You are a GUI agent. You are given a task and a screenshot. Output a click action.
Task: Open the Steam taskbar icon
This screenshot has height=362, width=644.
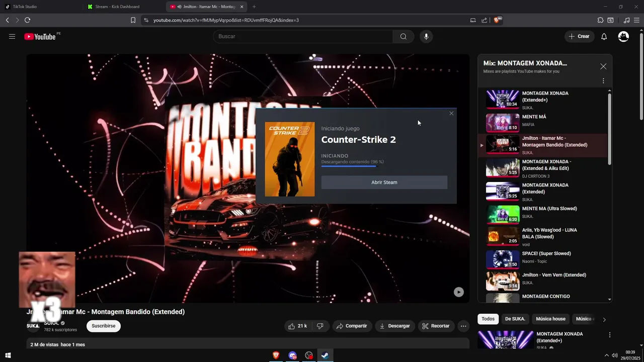pos(326,355)
